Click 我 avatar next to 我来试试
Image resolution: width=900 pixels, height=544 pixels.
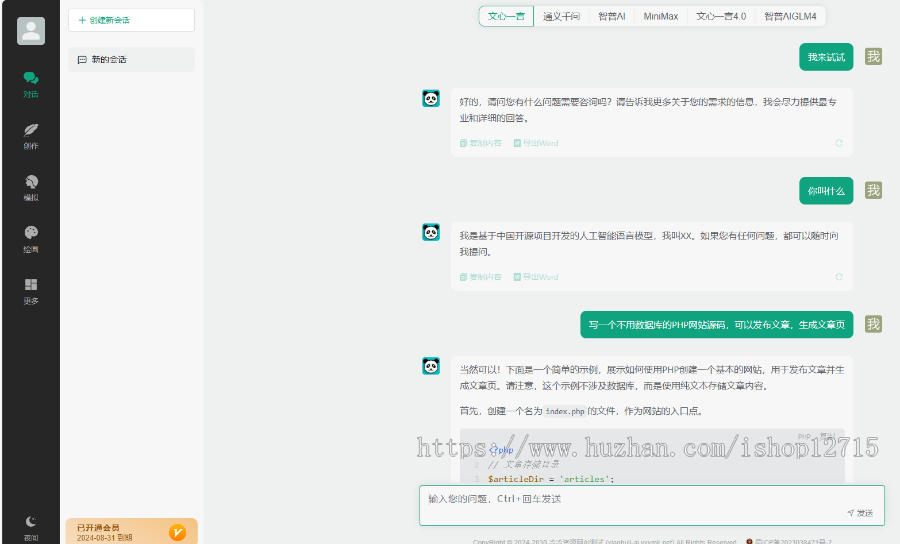tap(873, 56)
